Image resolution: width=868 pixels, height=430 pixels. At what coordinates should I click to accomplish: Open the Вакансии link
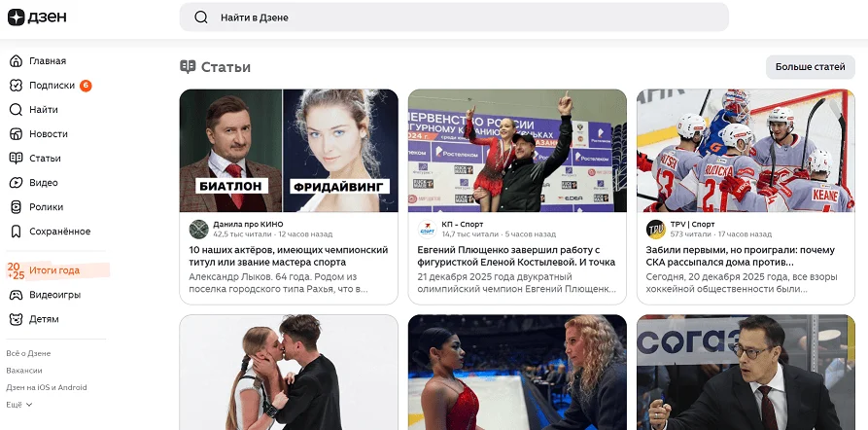(24, 371)
